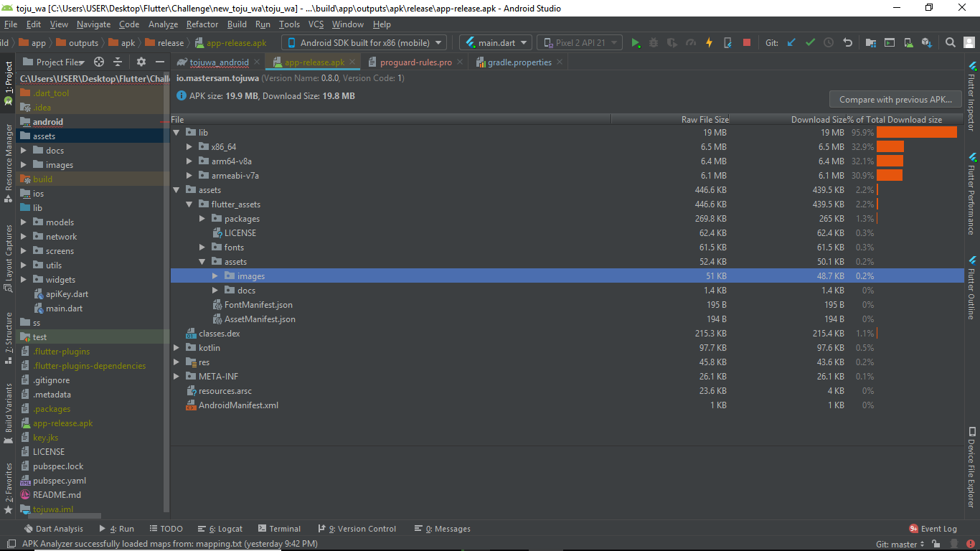Hide the Project panel with minus icon
This screenshot has width=980, height=551.
[x=160, y=62]
